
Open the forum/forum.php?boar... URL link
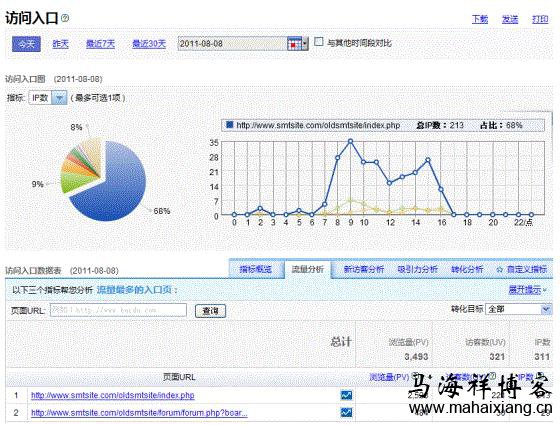pyautogui.click(x=139, y=413)
